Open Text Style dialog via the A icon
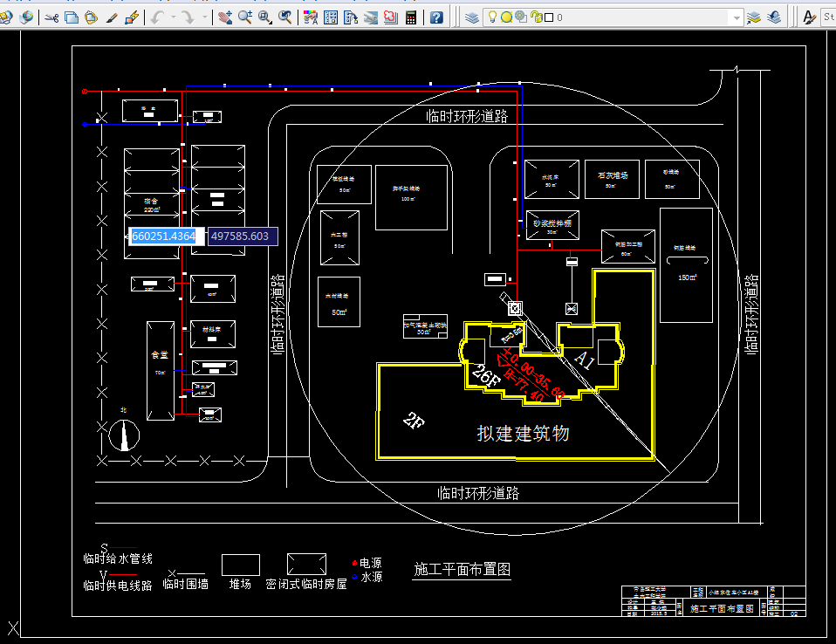 click(808, 16)
